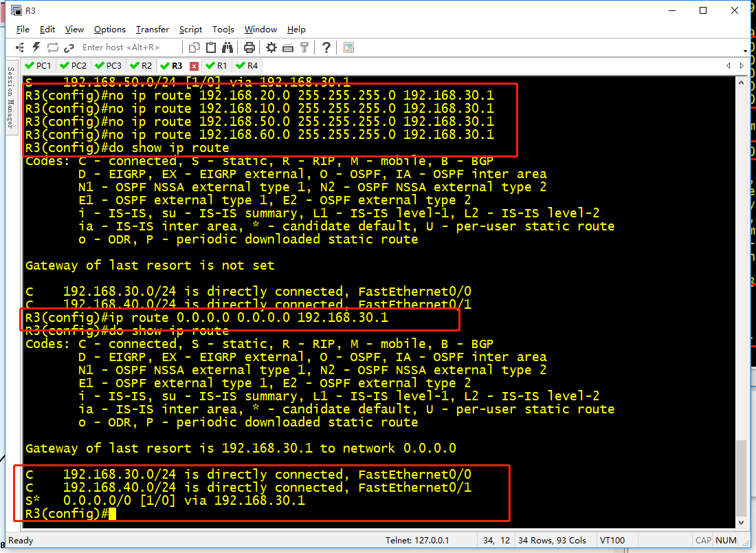Image resolution: width=756 pixels, height=553 pixels.
Task: Click the Copy toolbar icon
Action: 194,47
